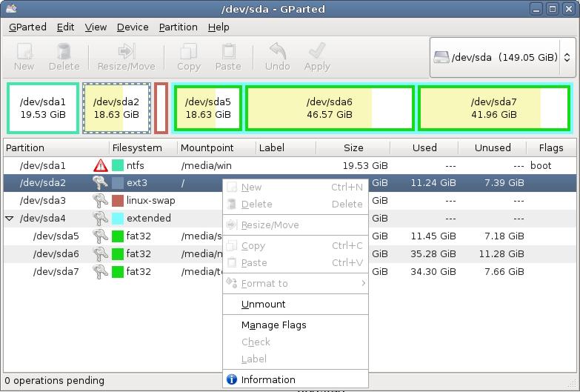Click the 7.39 GiB unused value
Screen dimensions: 580x392
coord(504,182)
